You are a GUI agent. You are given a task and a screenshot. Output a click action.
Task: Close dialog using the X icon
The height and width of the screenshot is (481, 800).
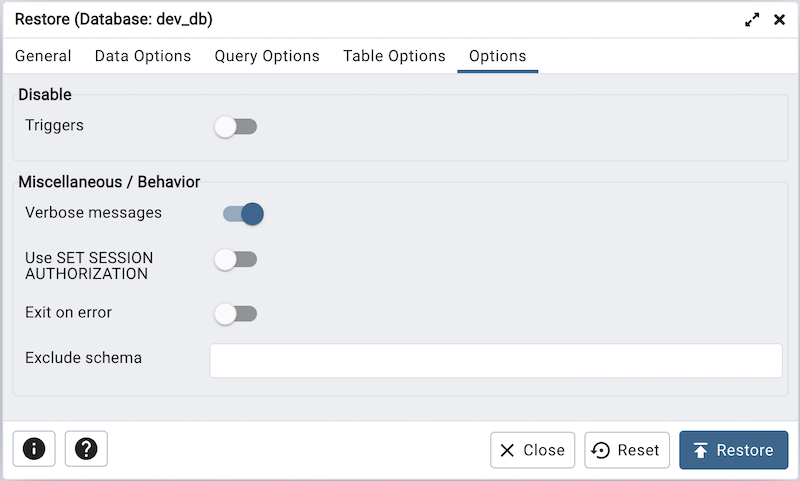pyautogui.click(x=780, y=19)
